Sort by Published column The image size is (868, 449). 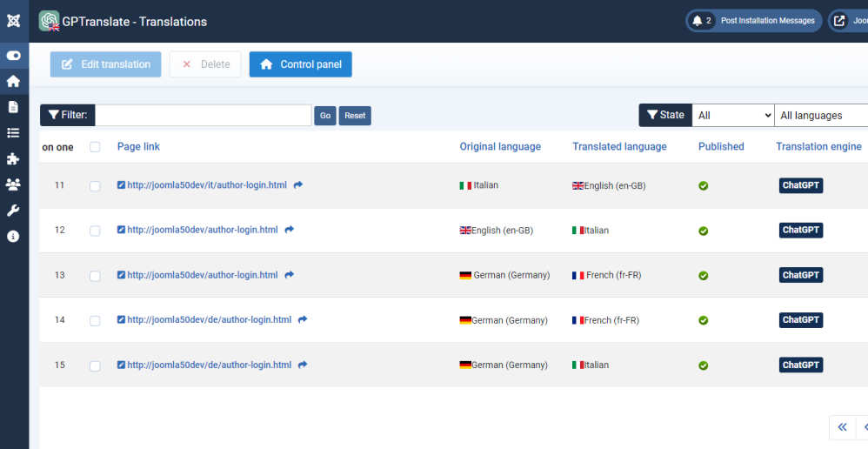coord(721,147)
